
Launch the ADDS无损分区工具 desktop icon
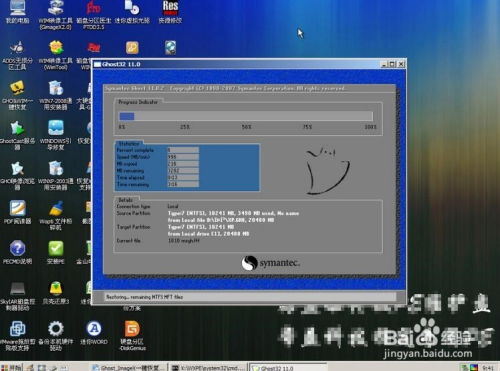17,55
